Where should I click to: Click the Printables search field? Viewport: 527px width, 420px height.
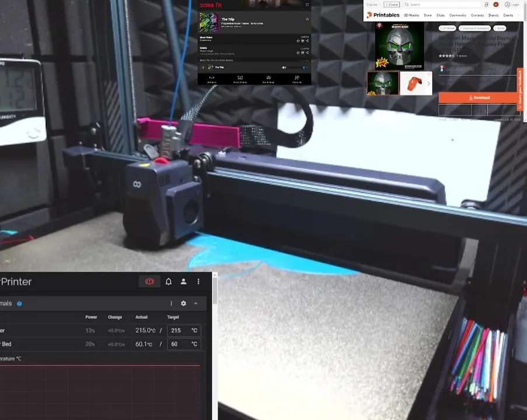[442, 5]
